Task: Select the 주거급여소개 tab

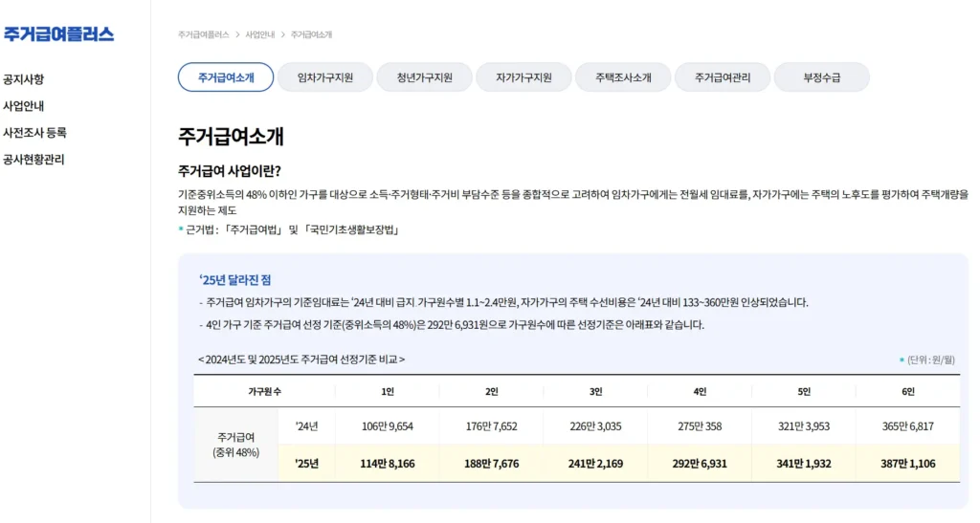Action: 226,77
